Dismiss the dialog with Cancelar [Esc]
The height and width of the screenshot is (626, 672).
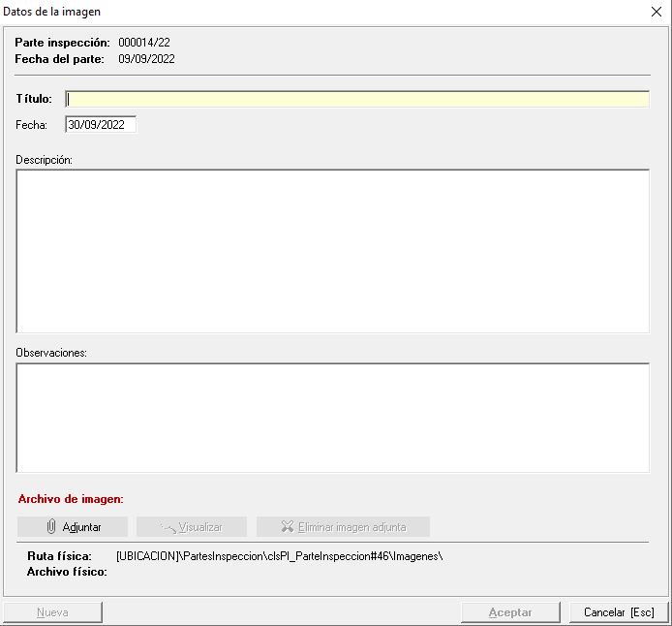coord(619,612)
